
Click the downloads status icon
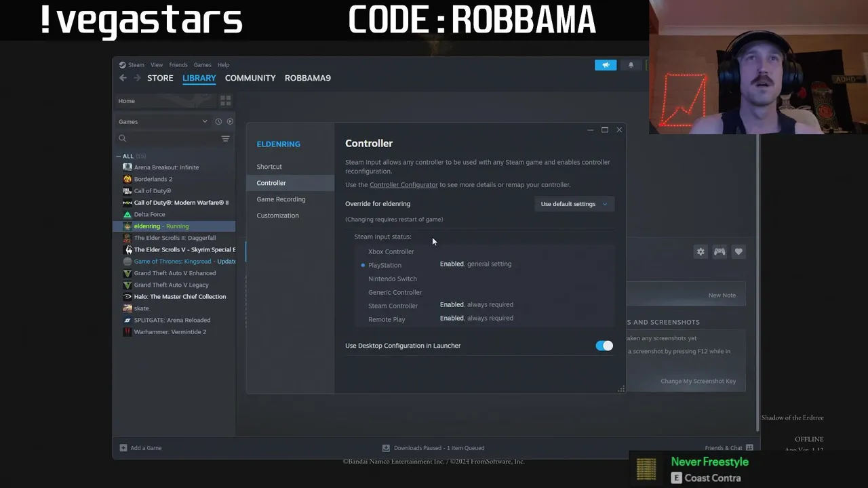(x=386, y=448)
